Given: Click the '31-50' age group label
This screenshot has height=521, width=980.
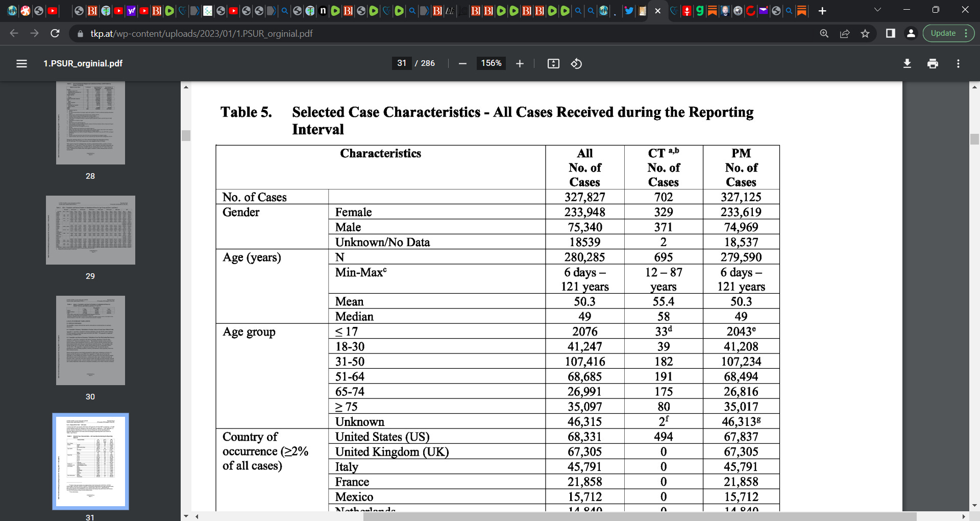Looking at the screenshot, I should point(350,362).
